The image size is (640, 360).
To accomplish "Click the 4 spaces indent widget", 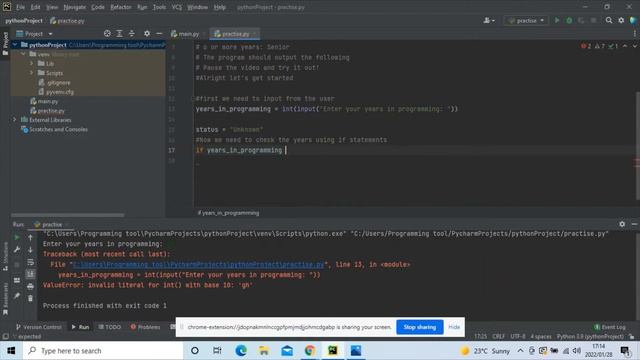I will click(x=541, y=337).
